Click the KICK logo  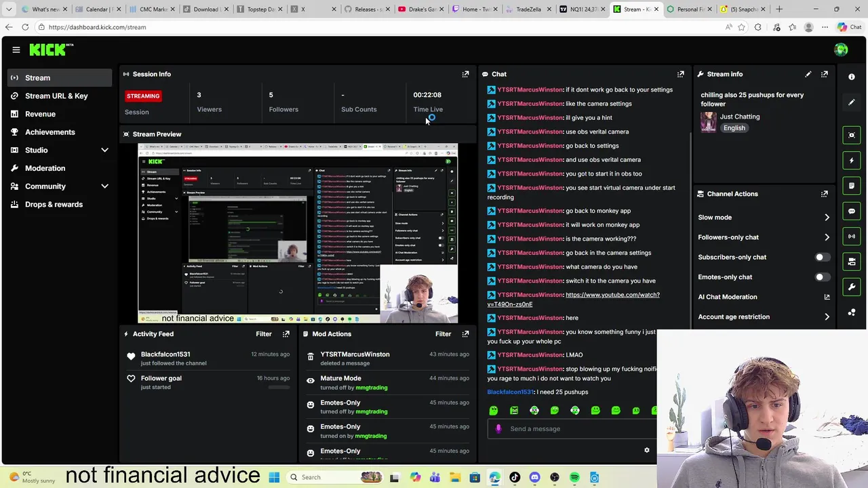click(52, 49)
